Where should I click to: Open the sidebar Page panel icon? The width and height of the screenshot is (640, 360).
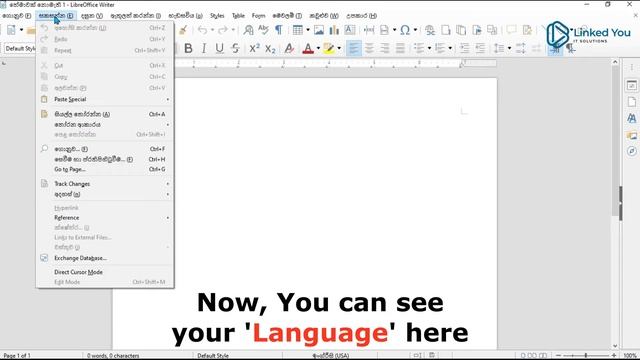tap(631, 102)
